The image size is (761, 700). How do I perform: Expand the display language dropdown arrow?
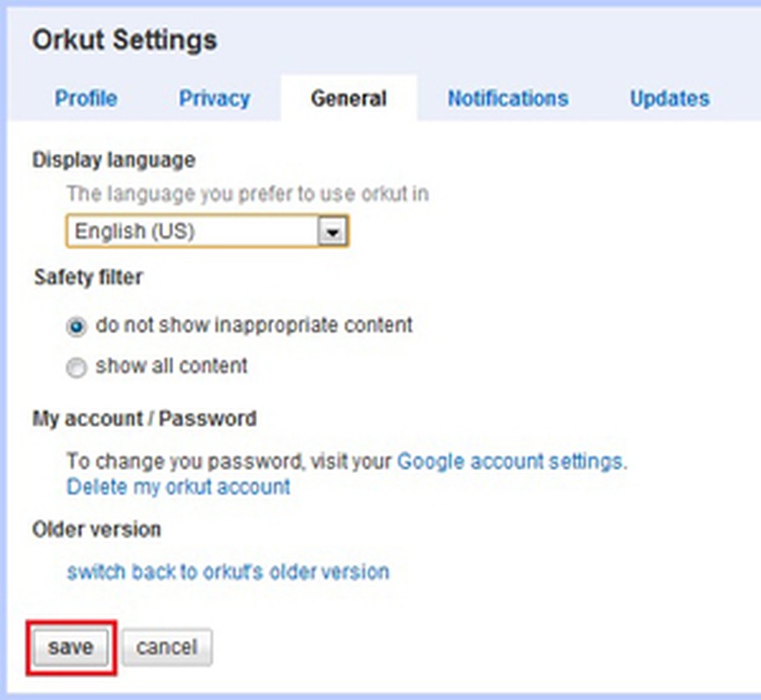point(333,231)
